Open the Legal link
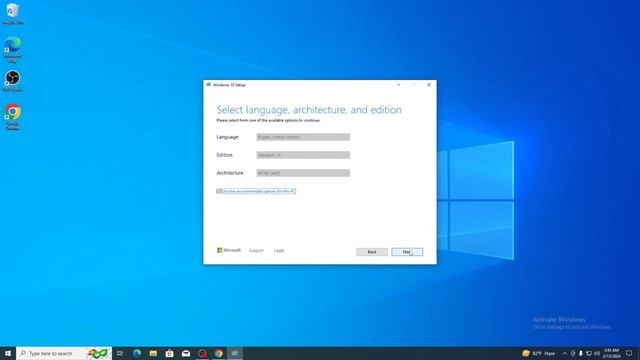The width and height of the screenshot is (640, 360). pyautogui.click(x=279, y=251)
